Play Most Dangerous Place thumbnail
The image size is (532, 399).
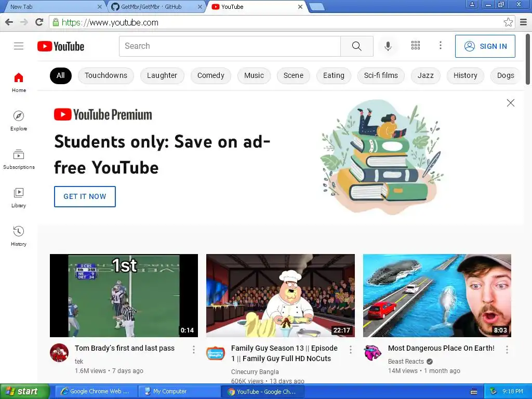coord(437,296)
